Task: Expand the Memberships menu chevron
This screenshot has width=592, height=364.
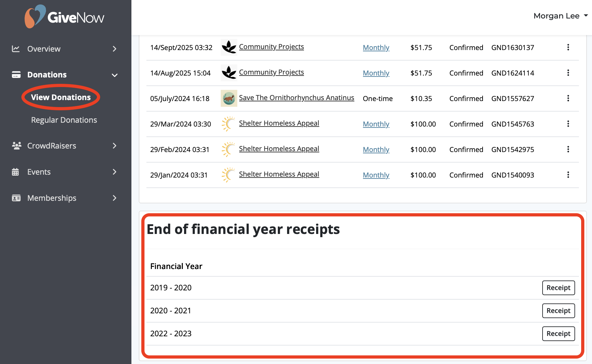Action: pyautogui.click(x=115, y=198)
